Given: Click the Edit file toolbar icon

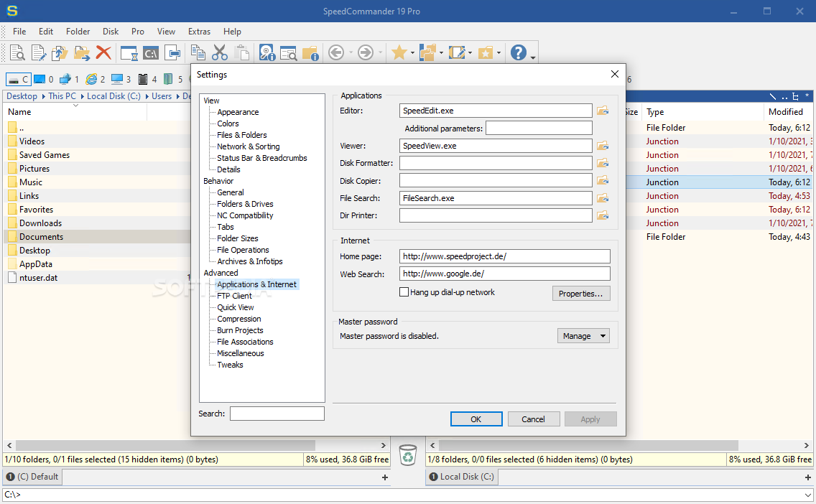Looking at the screenshot, I should pyautogui.click(x=39, y=52).
